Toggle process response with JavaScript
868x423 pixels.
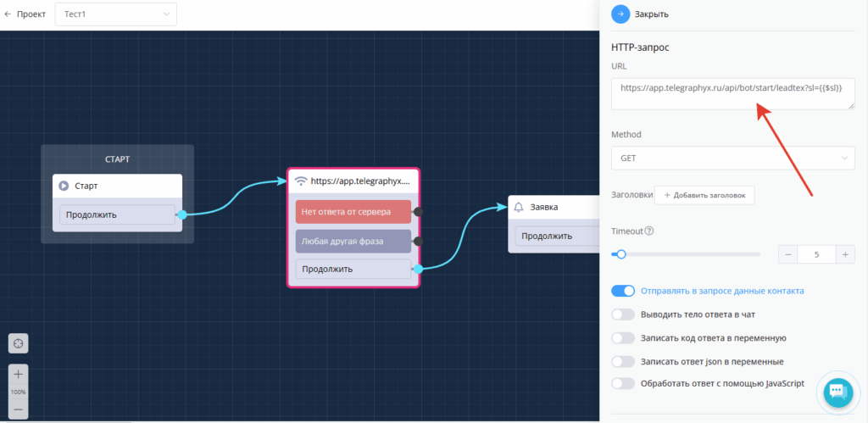pyautogui.click(x=623, y=383)
